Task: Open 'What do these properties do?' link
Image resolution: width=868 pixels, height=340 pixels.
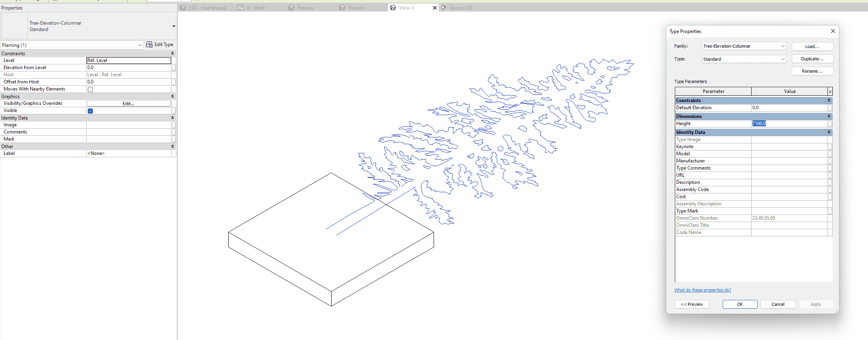Action: coord(702,290)
